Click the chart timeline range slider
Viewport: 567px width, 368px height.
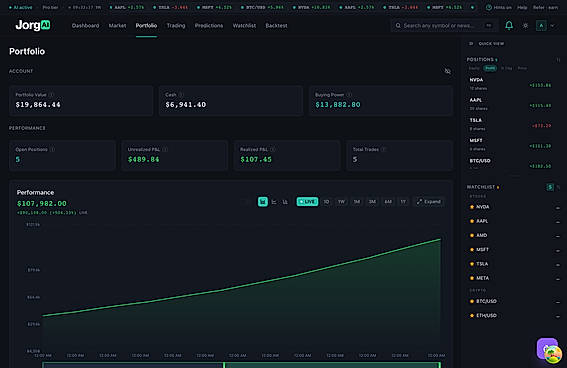click(x=242, y=365)
